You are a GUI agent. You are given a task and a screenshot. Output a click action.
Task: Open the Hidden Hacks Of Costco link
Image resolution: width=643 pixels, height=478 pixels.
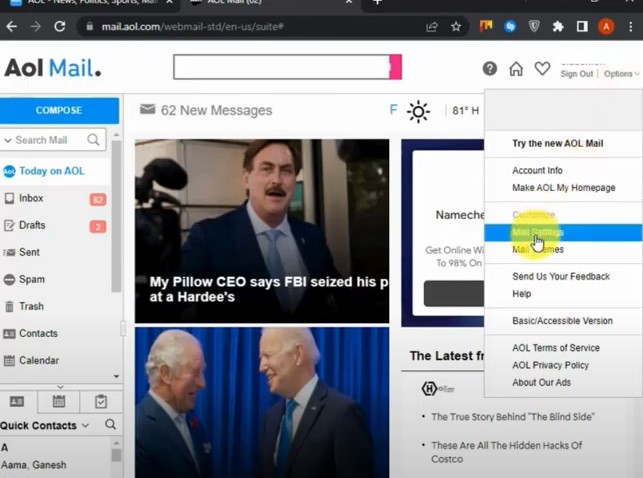(506, 452)
